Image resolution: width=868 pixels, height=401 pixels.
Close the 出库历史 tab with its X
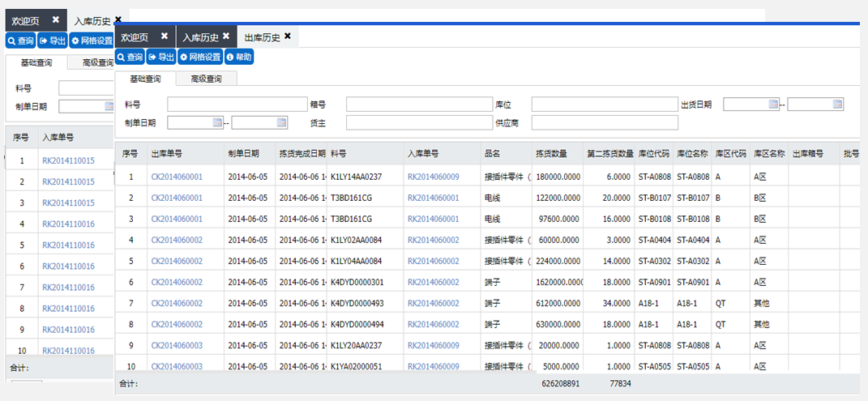[x=287, y=36]
